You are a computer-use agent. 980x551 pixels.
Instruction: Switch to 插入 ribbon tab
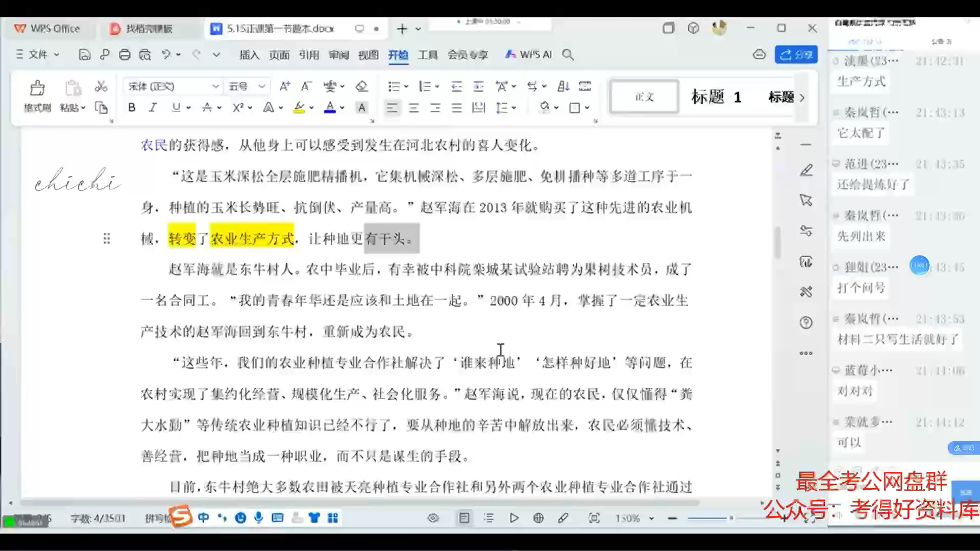tap(249, 55)
